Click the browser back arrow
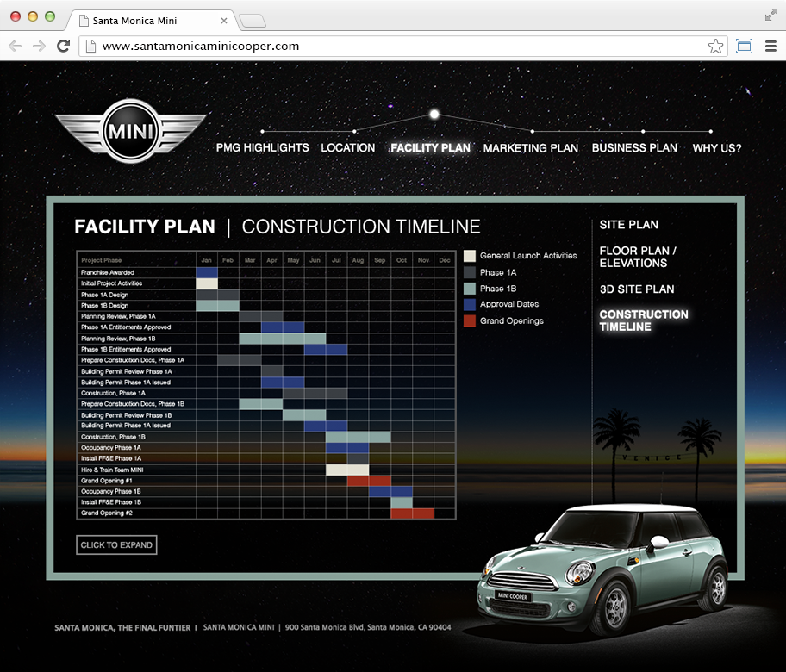 coord(15,47)
